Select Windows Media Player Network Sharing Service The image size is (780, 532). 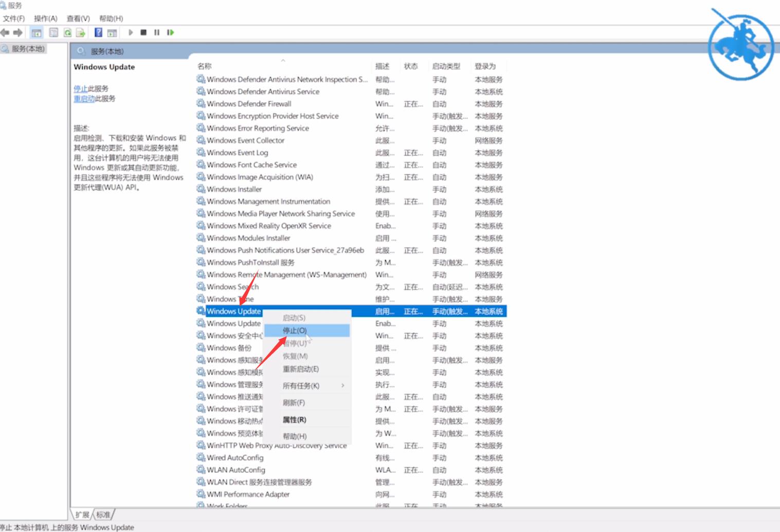tap(351, 213)
